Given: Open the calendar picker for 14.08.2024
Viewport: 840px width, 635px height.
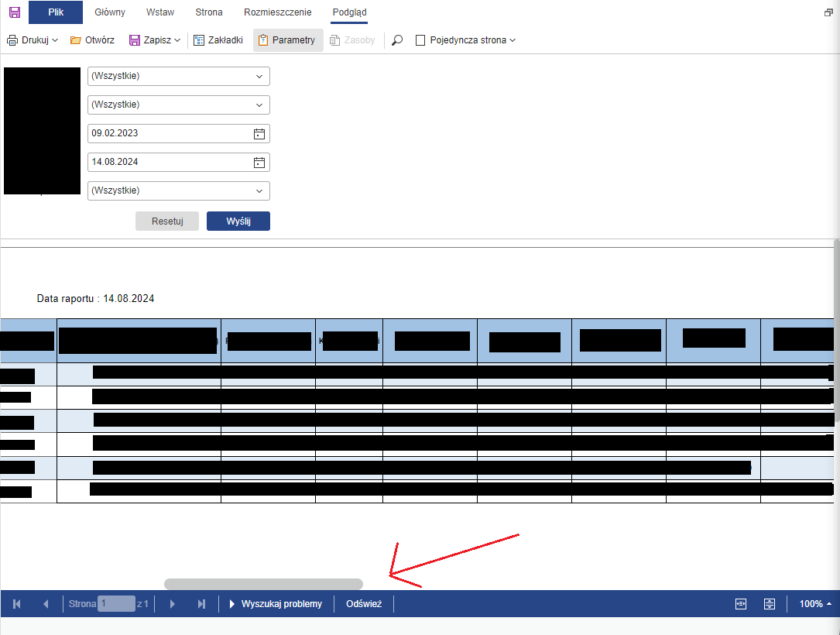Looking at the screenshot, I should click(259, 162).
